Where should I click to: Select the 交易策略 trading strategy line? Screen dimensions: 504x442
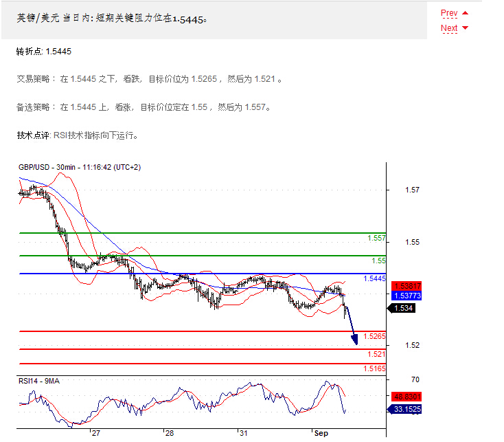point(150,79)
